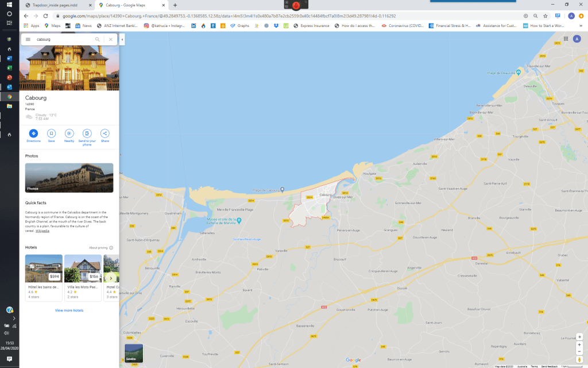
Task: Click the magnifier search icon in search box
Action: coord(98,40)
